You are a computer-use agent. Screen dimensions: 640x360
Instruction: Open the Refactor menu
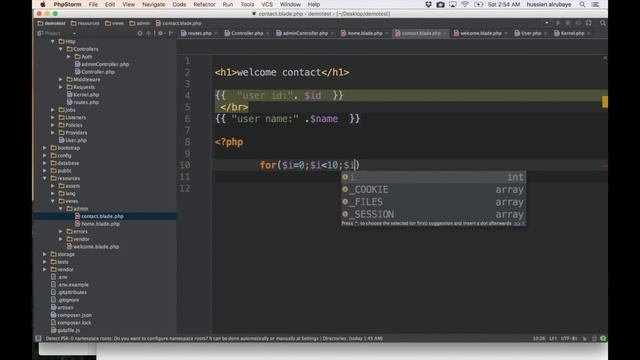coord(204,4)
